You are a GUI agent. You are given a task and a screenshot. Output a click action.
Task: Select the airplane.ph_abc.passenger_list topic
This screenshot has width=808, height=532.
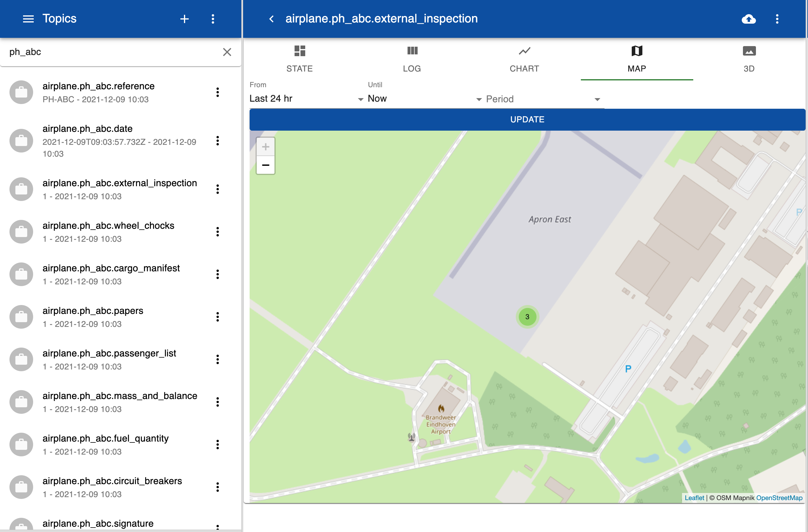(x=121, y=359)
